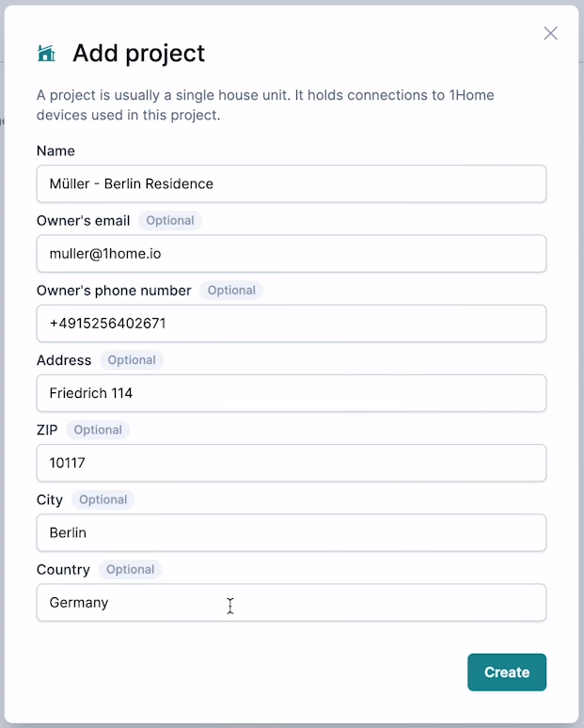The image size is (584, 728).
Task: Close the Add project dialog
Action: click(x=550, y=34)
